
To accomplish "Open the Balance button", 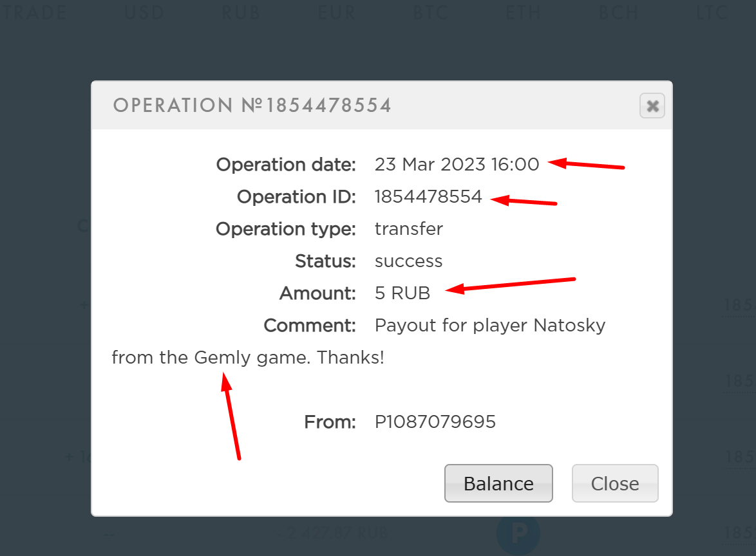I will (x=498, y=483).
